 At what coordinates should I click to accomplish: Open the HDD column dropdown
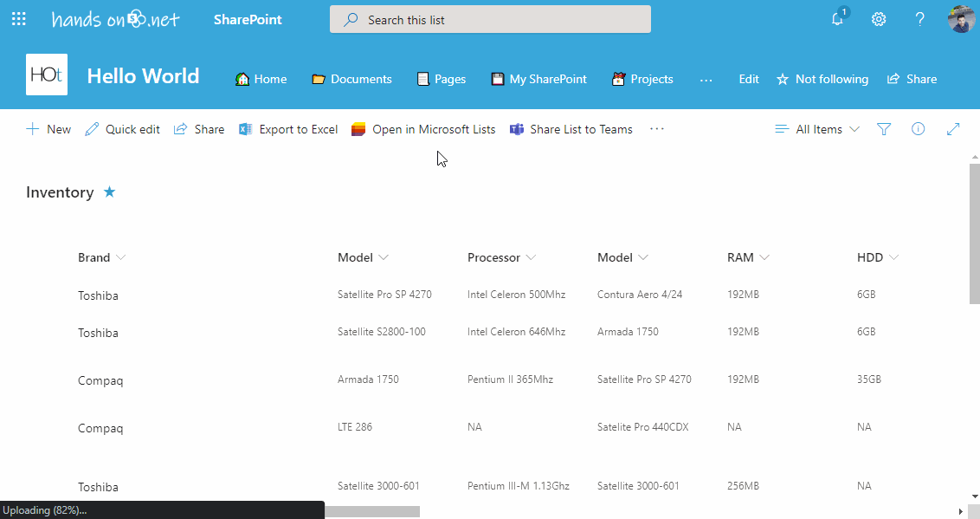(x=893, y=257)
